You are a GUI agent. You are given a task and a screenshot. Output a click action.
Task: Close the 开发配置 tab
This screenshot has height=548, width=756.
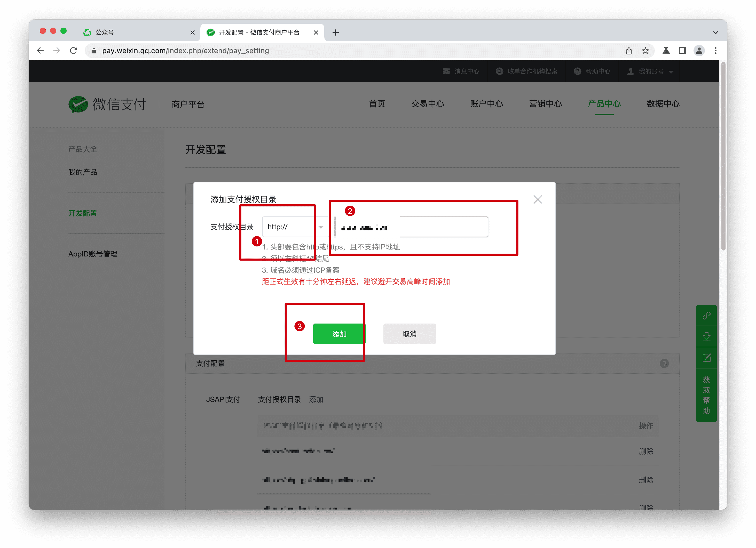tap(316, 32)
